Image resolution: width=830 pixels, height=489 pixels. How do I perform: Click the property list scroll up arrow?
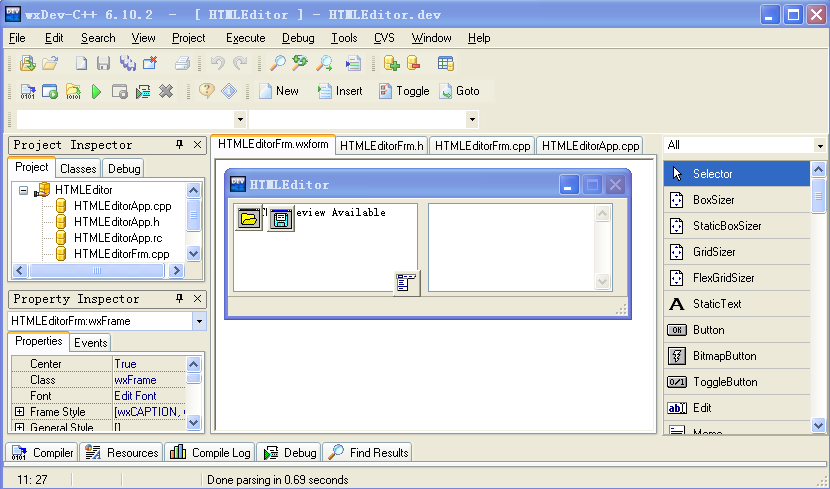pos(193,364)
